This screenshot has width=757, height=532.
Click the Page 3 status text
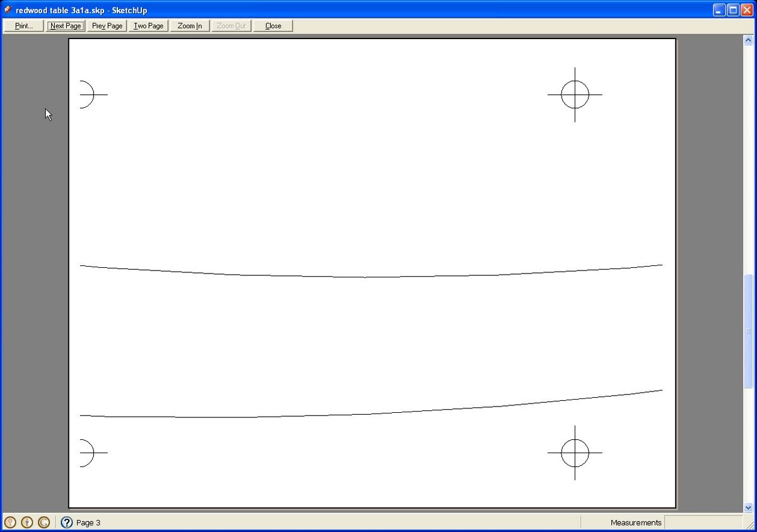click(x=88, y=523)
